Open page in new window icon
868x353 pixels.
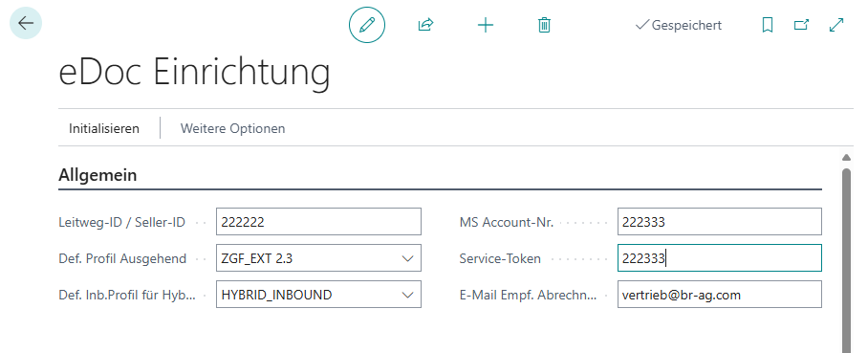(x=802, y=25)
